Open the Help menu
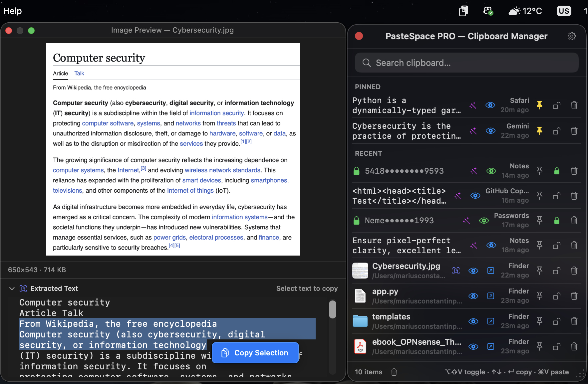 12,11
